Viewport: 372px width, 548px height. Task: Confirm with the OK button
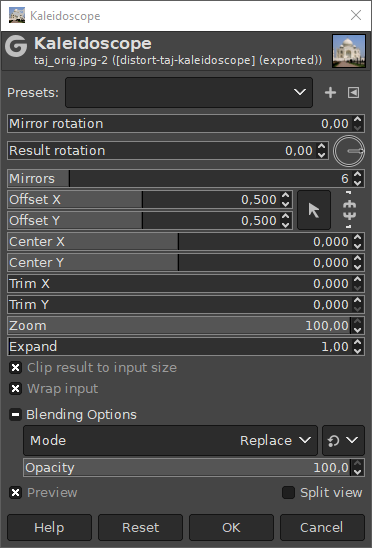(x=231, y=527)
